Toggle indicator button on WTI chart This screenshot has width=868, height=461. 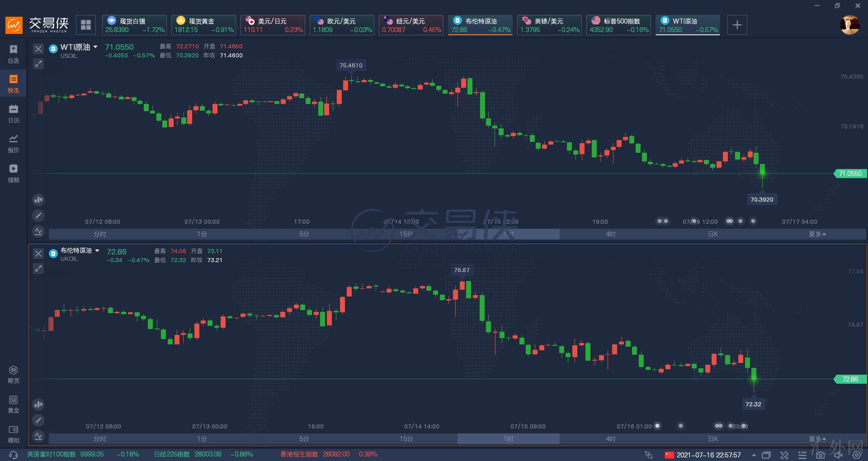[38, 232]
